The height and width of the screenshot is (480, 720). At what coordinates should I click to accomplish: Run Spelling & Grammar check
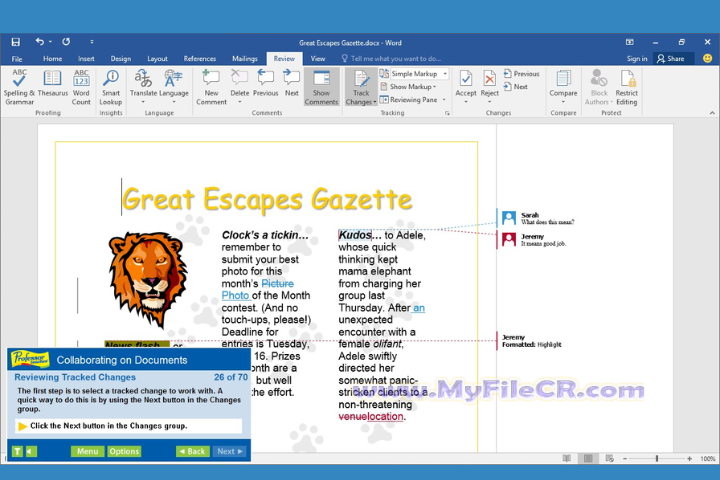point(19,87)
